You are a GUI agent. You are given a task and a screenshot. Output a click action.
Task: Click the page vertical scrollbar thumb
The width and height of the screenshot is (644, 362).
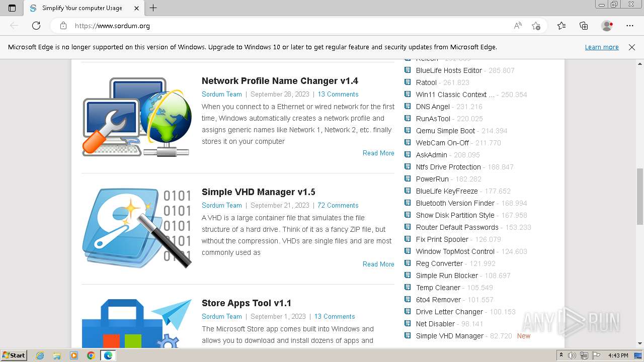pos(640,196)
